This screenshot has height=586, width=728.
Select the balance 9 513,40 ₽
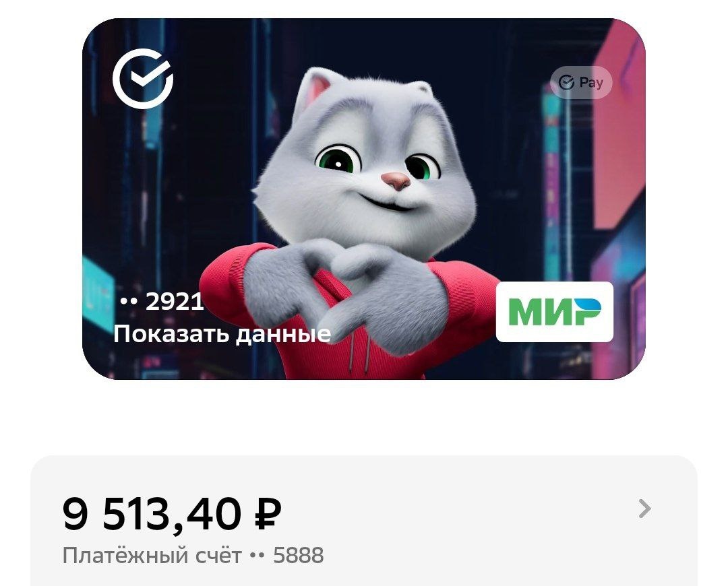click(x=172, y=515)
